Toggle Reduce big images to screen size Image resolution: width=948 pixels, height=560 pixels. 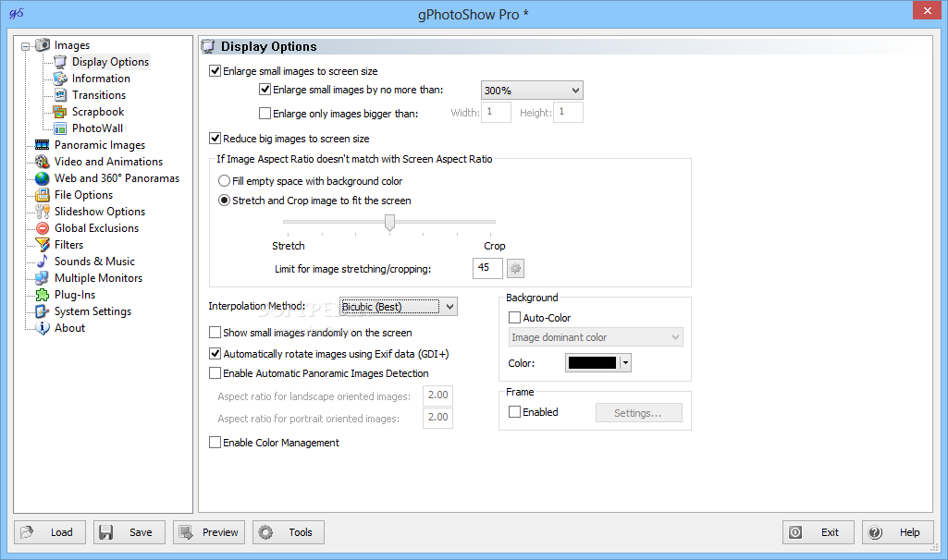215,139
